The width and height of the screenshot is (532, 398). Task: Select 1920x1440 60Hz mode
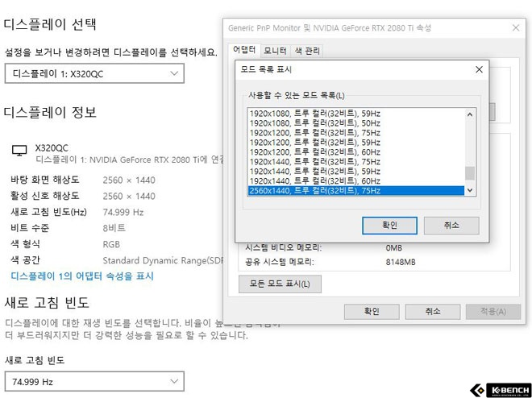pyautogui.click(x=356, y=180)
